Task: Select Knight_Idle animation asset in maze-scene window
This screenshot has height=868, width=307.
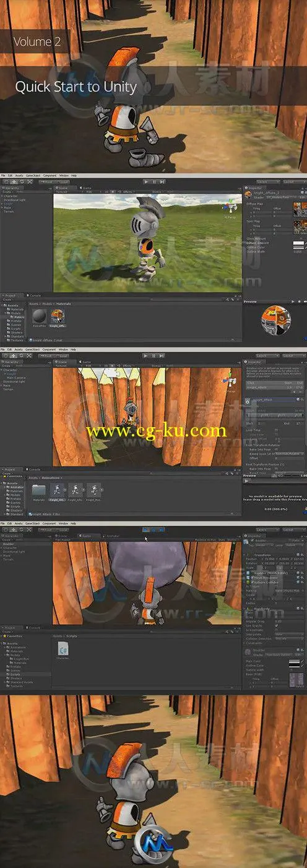Action: tap(74, 491)
